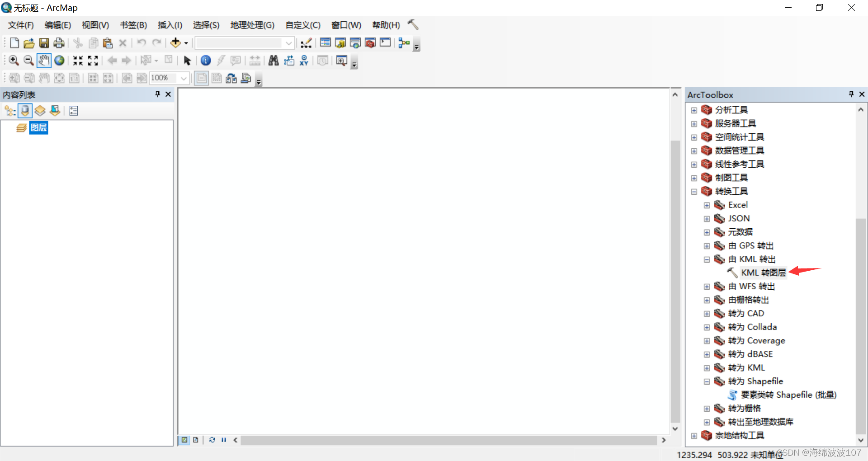Open the 编辑(E) menu
This screenshot has width=868, height=461.
[x=58, y=25]
